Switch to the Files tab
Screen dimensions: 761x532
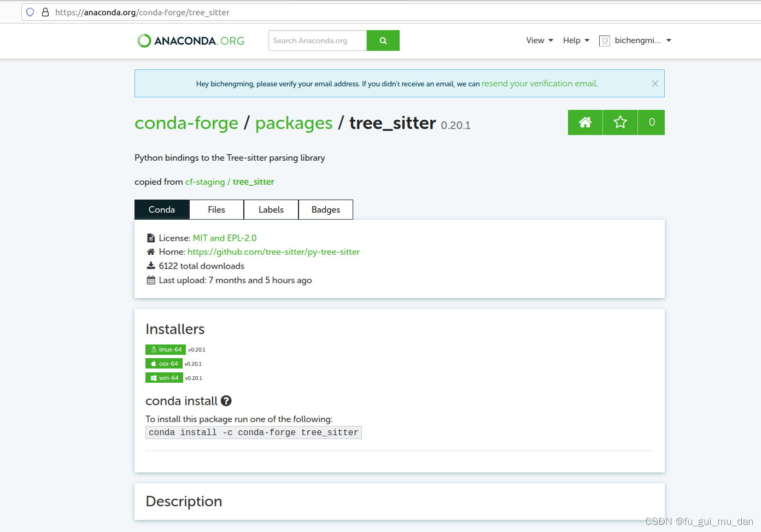pos(216,209)
